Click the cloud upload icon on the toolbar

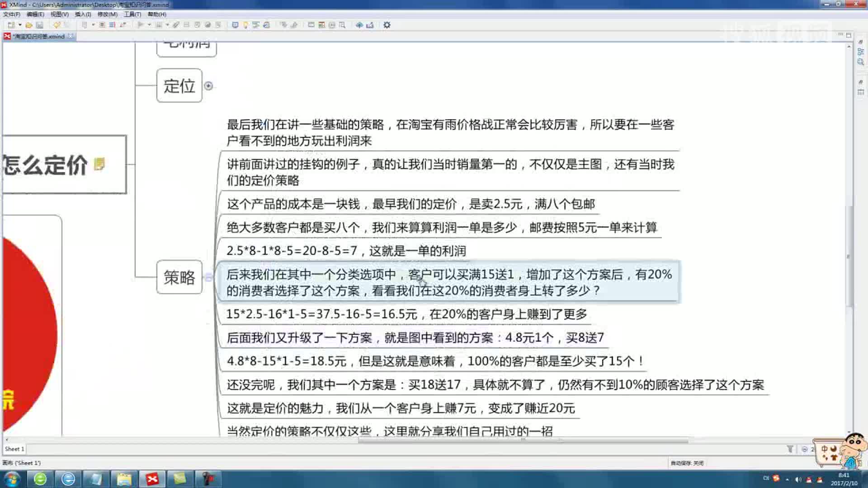[359, 25]
